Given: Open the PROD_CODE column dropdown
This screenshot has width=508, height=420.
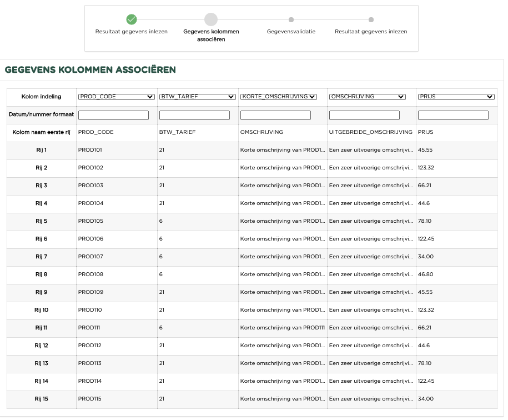Looking at the screenshot, I should point(116,97).
